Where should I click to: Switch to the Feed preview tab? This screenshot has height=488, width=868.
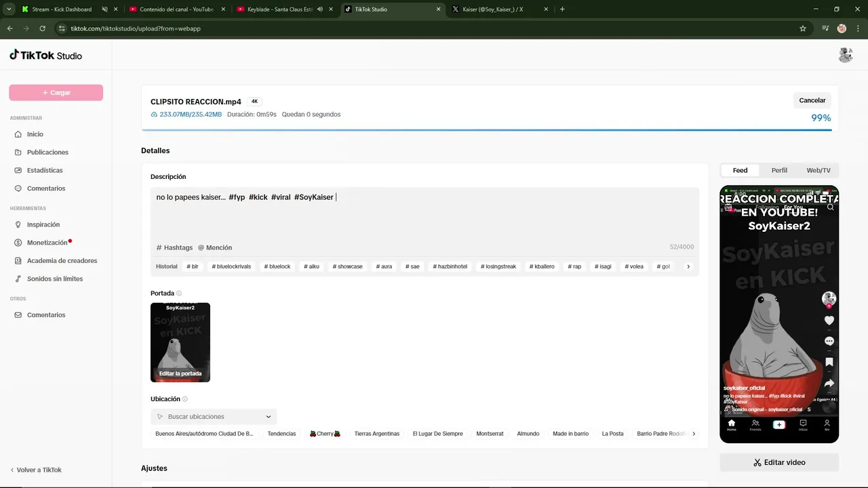[x=740, y=170]
